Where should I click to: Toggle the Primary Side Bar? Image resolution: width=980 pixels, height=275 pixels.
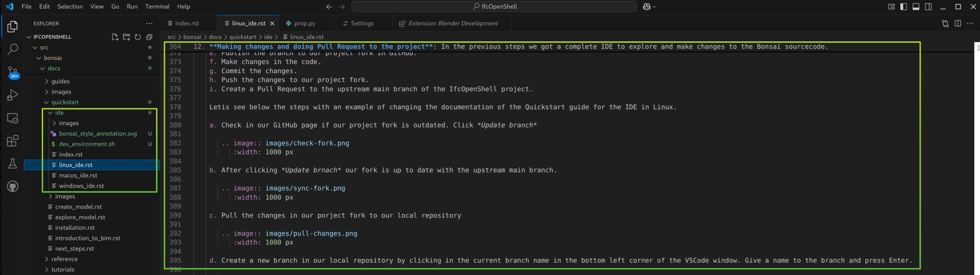click(904, 7)
